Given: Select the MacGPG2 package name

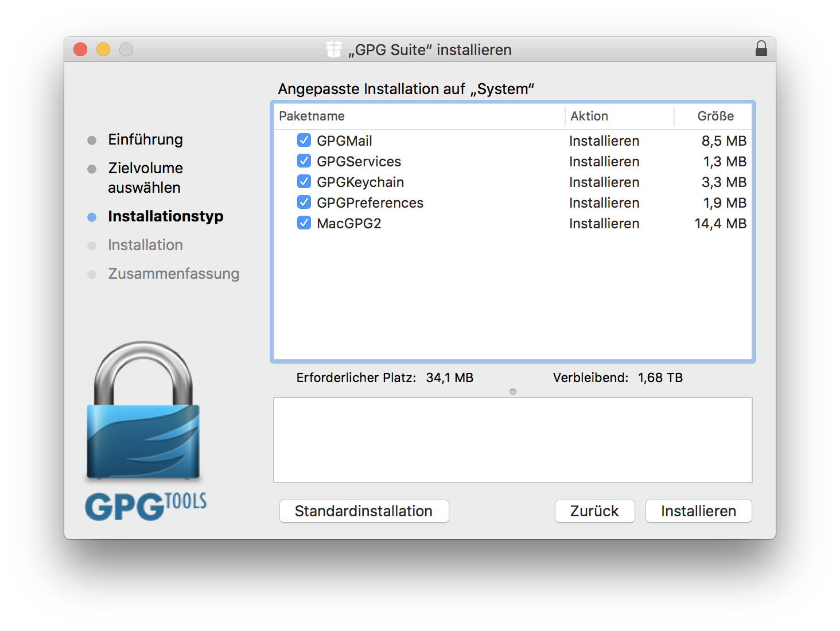Looking at the screenshot, I should (349, 223).
